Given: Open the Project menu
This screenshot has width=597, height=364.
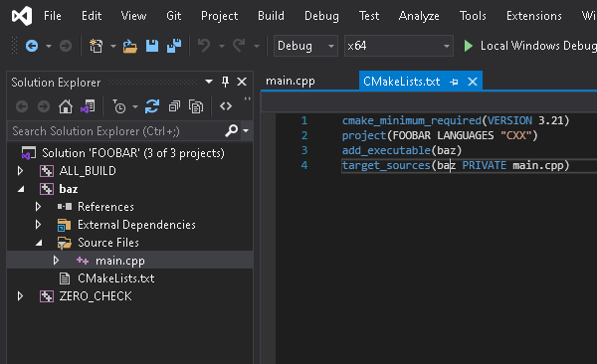Looking at the screenshot, I should 219,16.
